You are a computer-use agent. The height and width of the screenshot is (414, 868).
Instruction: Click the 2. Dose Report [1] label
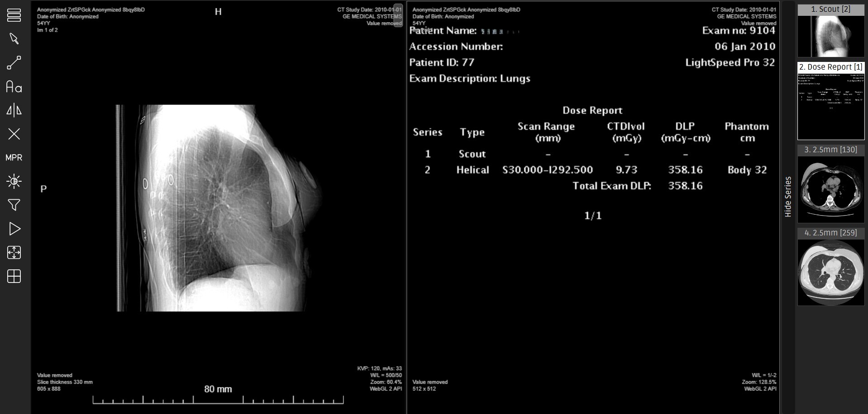pos(831,67)
